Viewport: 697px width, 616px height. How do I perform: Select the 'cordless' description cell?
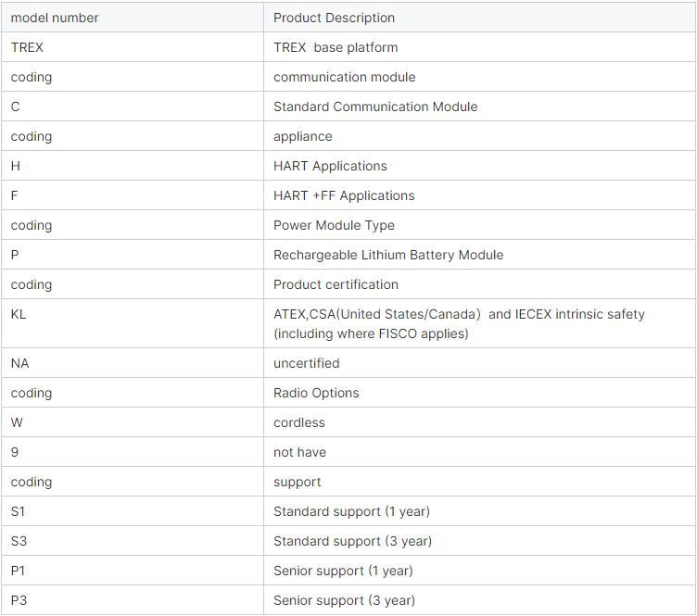point(299,422)
